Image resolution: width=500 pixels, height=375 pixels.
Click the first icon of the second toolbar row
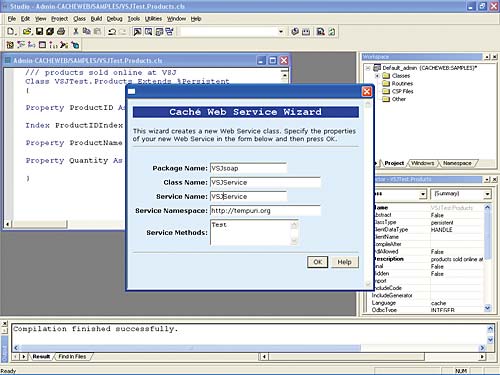[x=10, y=45]
